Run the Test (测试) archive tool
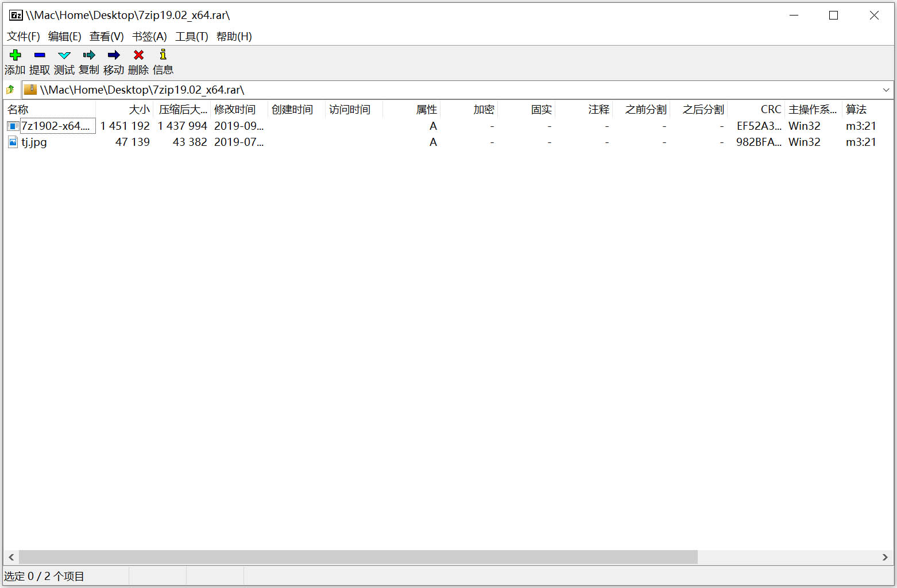The width and height of the screenshot is (897, 588). point(64,55)
